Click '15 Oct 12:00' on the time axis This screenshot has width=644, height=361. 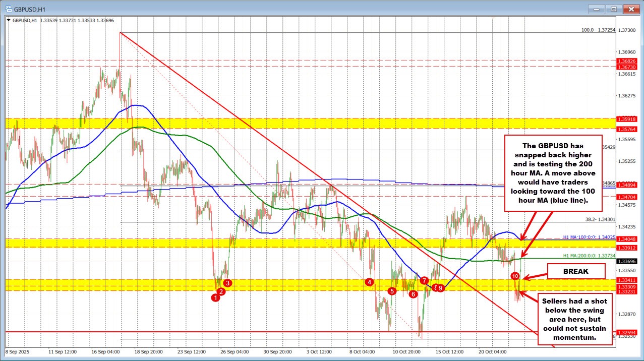click(x=449, y=351)
